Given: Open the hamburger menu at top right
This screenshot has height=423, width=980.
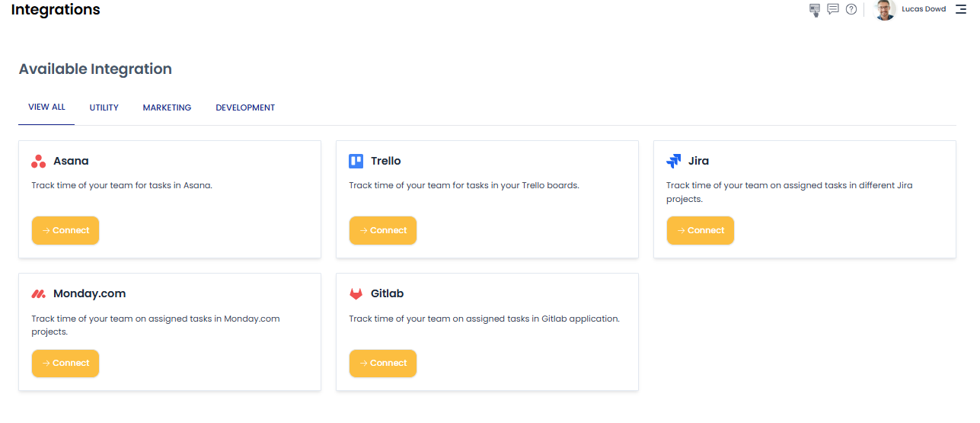Looking at the screenshot, I should tap(961, 9).
